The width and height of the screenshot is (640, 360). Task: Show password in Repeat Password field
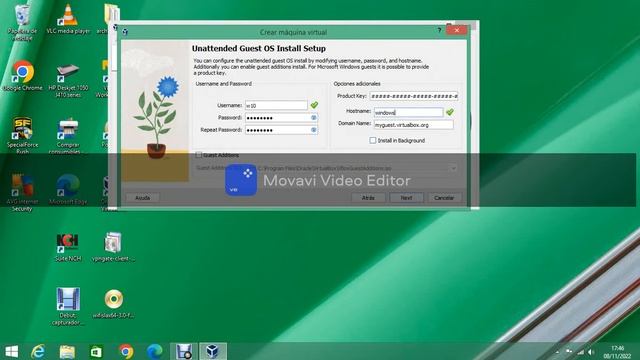tap(313, 130)
